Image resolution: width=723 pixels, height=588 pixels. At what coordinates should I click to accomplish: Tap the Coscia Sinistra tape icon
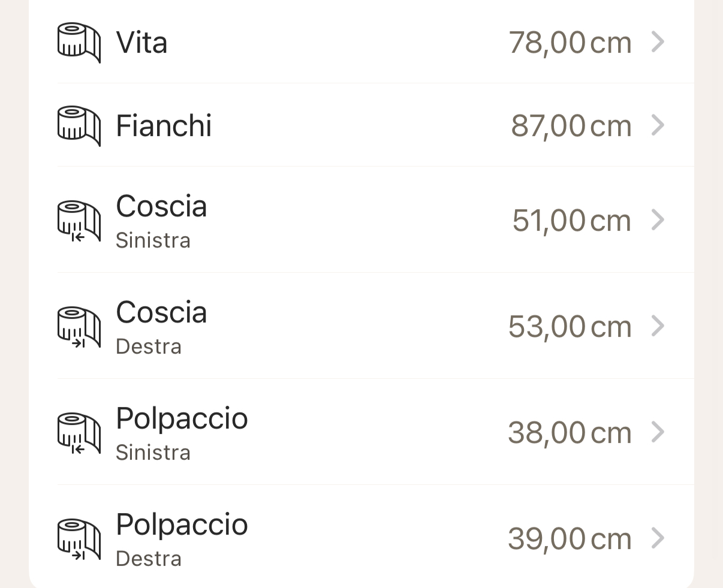(79, 221)
